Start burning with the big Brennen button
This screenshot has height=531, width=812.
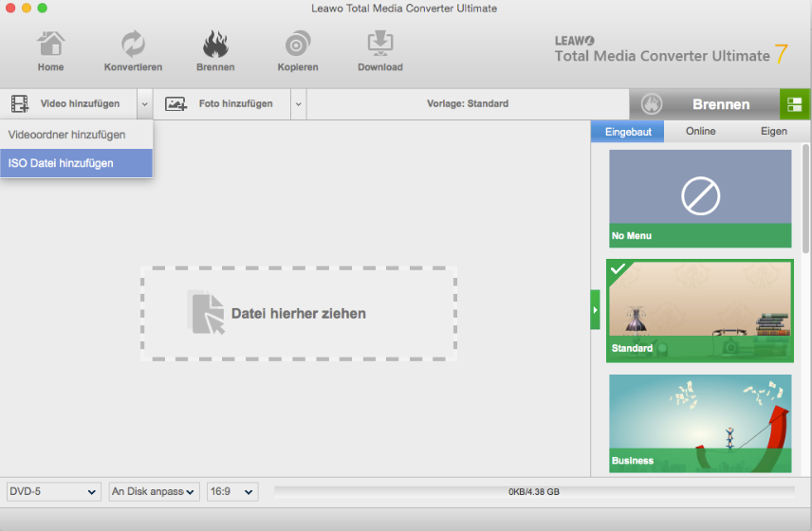(x=705, y=104)
